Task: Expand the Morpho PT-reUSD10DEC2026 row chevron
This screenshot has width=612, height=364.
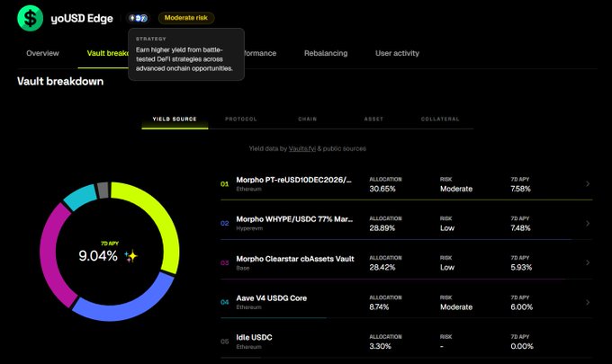Action: click(x=588, y=183)
